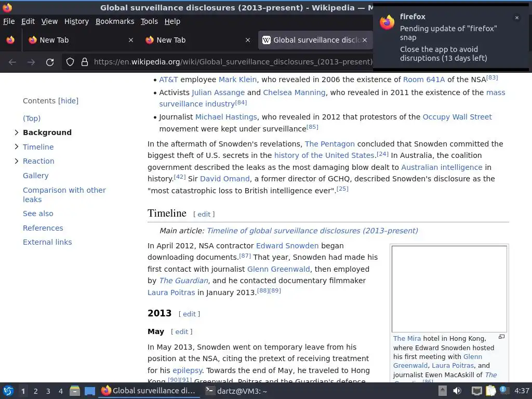Reload the Wikipedia page
The height and width of the screenshot is (399, 532).
(50, 62)
